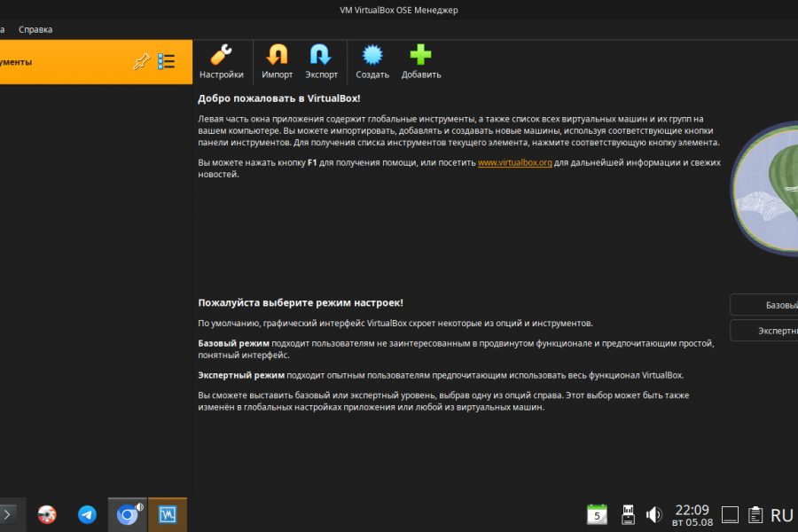Open the tools list menu icon
The width and height of the screenshot is (798, 532).
(167, 61)
